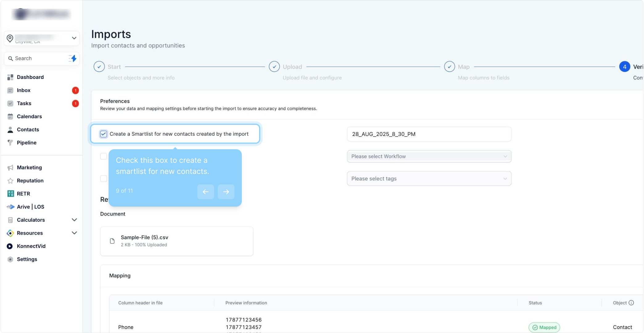Open the Marketing menu item
Image resolution: width=644 pixels, height=333 pixels.
point(29,167)
